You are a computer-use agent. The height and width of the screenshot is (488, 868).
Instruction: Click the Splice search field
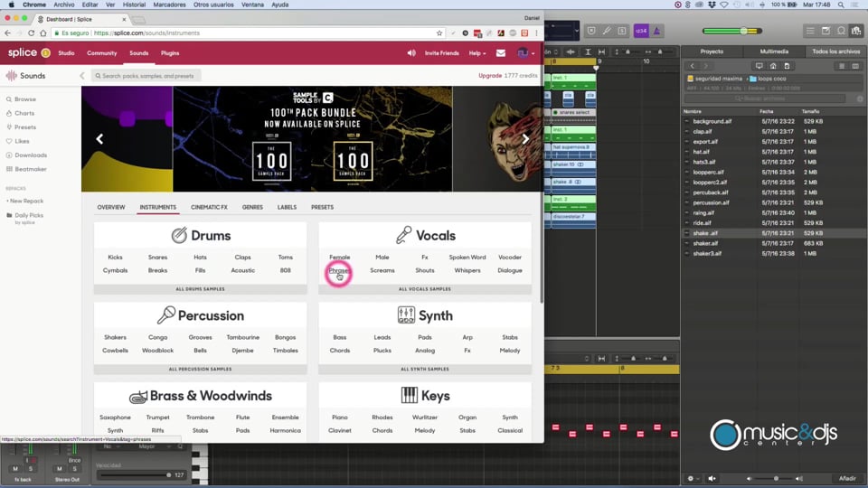146,76
